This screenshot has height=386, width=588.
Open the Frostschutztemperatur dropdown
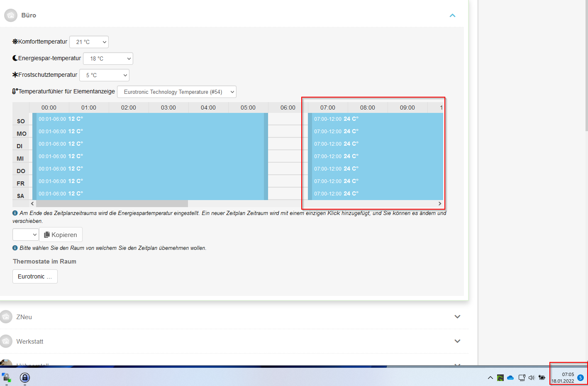104,75
